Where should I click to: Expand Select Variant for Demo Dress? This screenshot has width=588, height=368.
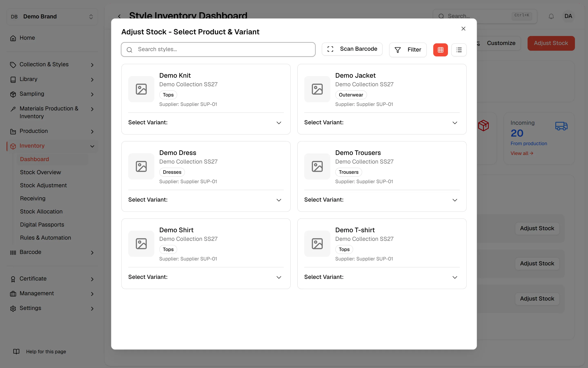pyautogui.click(x=206, y=200)
